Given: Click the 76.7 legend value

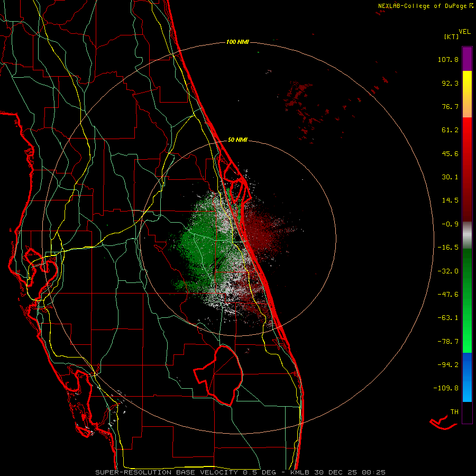Looking at the screenshot, I should 450,106.
